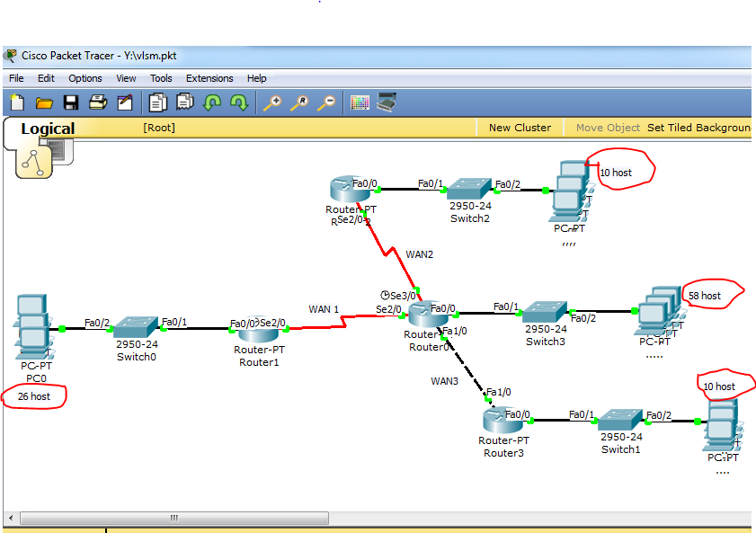756x533 pixels.
Task: Click the [Root] navigation label
Action: (158, 128)
